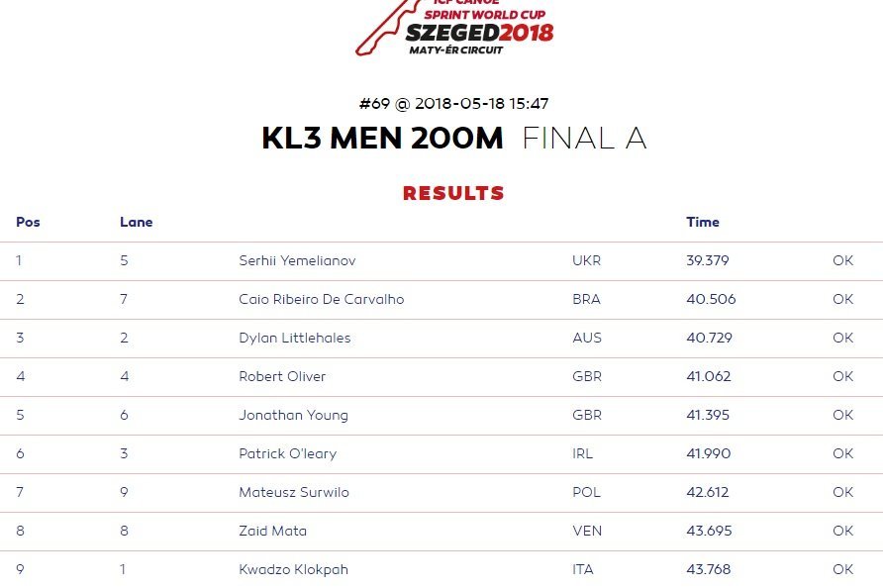Image resolution: width=883 pixels, height=588 pixels.
Task: Click the Time column header
Action: point(703,223)
